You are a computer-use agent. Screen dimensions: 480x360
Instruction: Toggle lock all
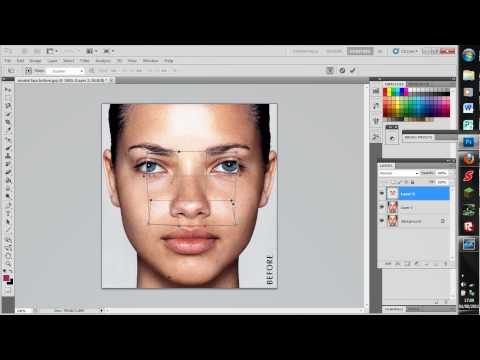pyautogui.click(x=413, y=182)
